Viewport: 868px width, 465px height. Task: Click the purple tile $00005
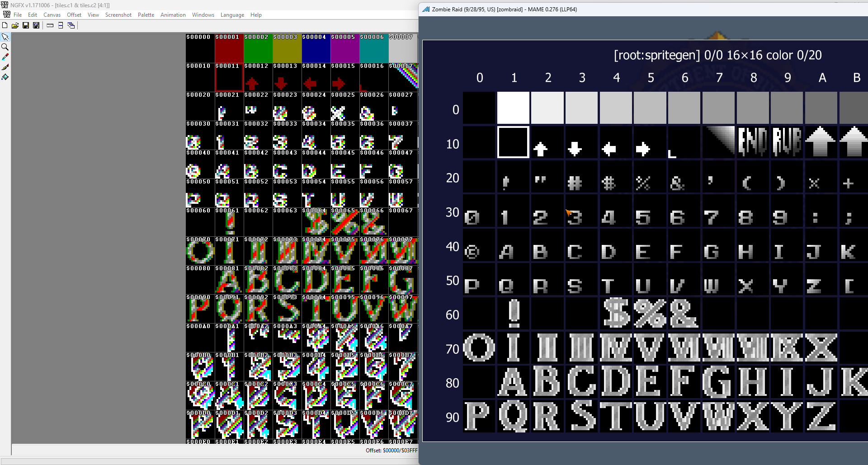click(345, 48)
